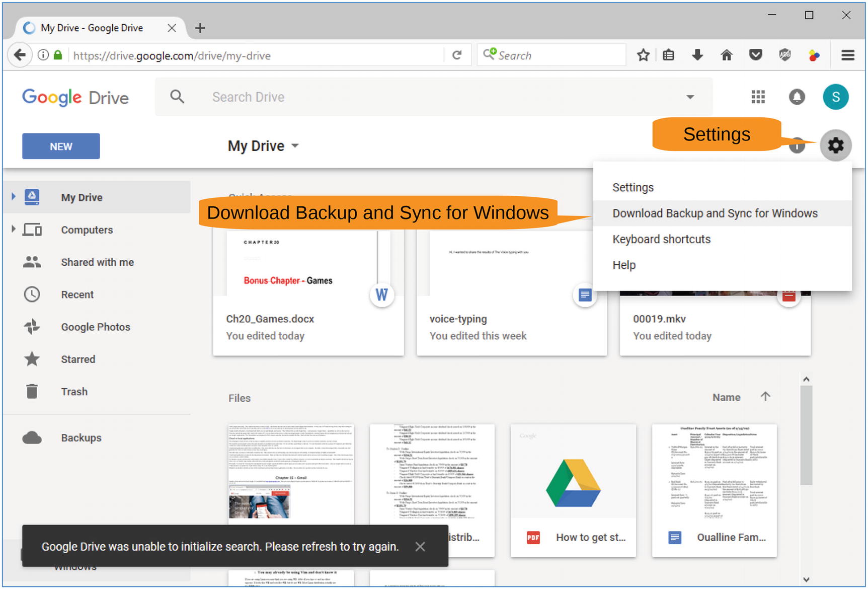This screenshot has height=589, width=868.
Task: Click the shield extension icon in toolbar
Action: (784, 55)
